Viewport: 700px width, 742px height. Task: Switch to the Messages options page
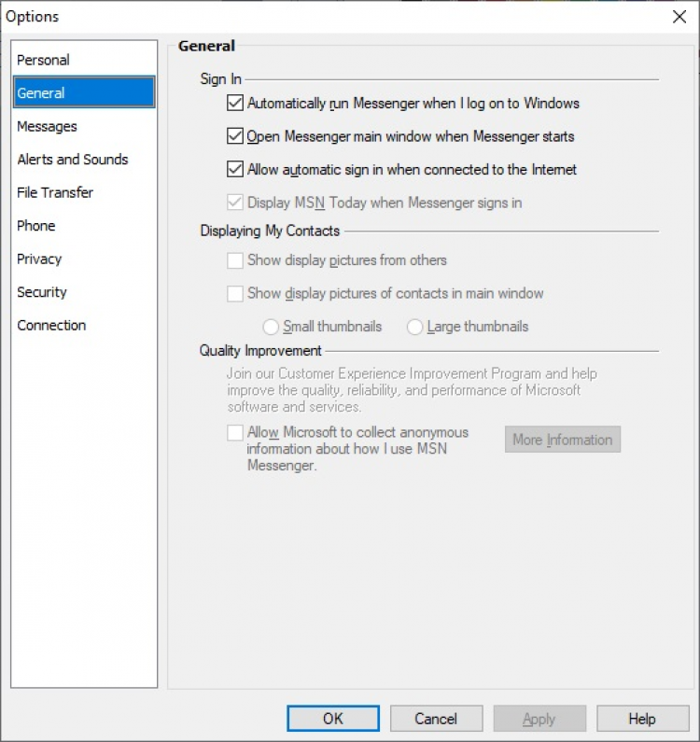click(84, 126)
